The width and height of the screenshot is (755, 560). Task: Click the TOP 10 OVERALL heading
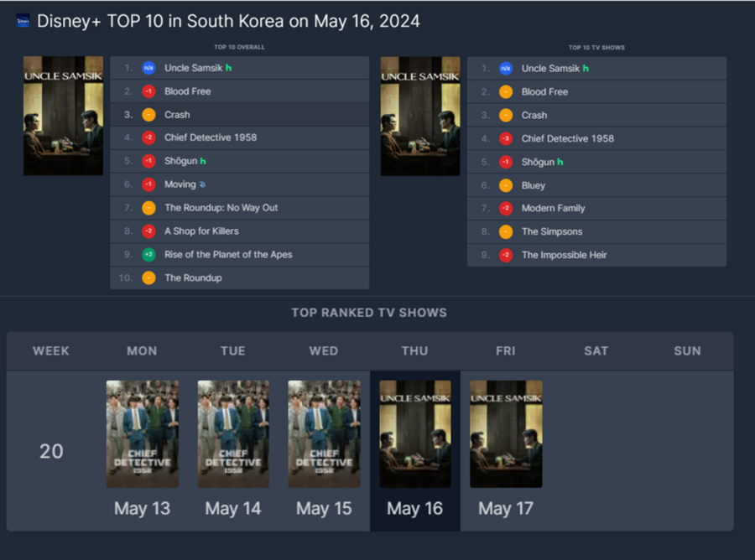click(x=239, y=47)
